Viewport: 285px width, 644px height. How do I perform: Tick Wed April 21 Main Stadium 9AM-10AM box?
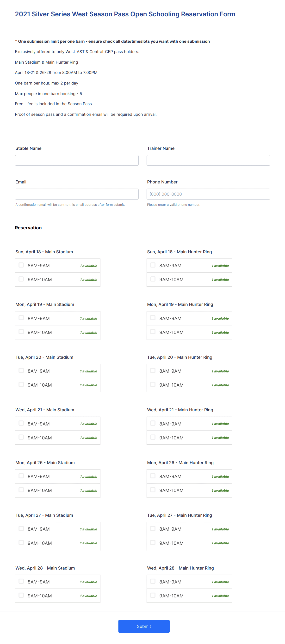click(x=21, y=437)
